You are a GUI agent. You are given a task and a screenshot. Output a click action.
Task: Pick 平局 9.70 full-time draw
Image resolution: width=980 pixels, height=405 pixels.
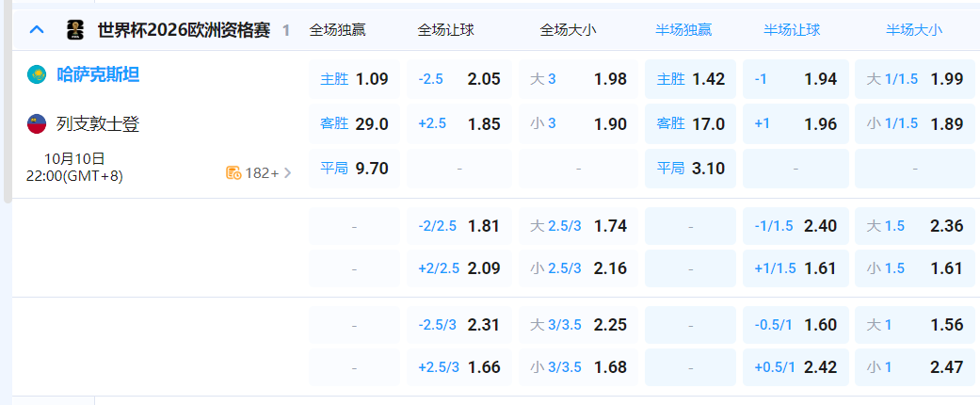tap(355, 169)
